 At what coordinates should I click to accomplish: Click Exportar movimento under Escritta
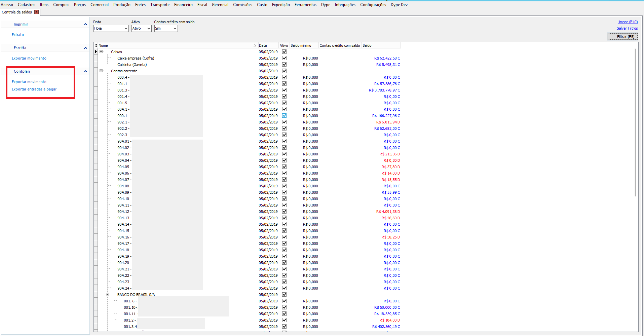[29, 58]
